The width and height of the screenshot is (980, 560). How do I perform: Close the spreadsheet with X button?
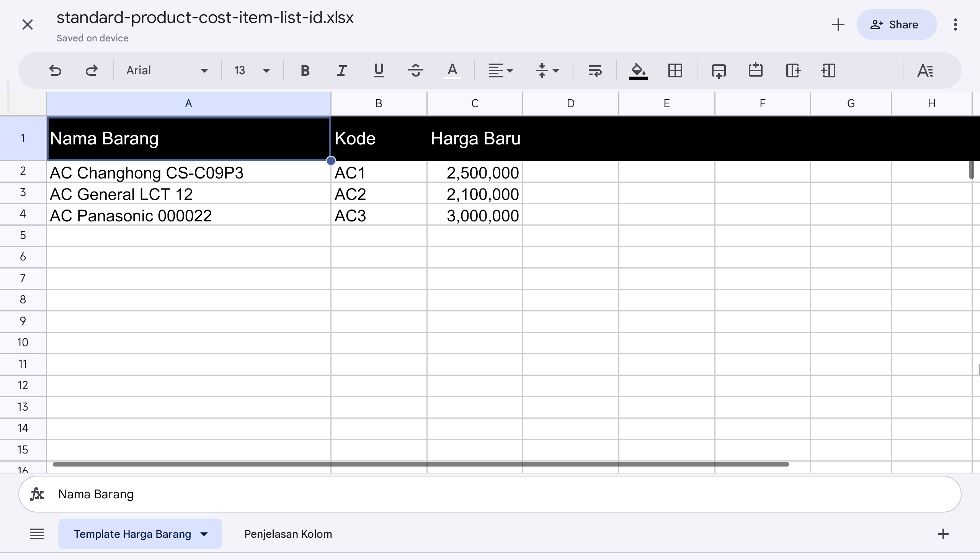tap(28, 25)
